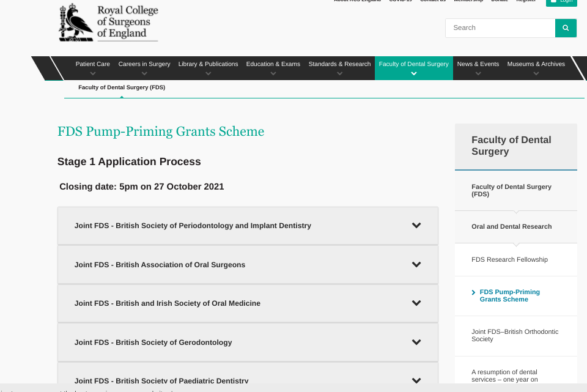587x392 pixels.
Task: Click the Closing date 27 October 2021 text
Action: click(141, 187)
